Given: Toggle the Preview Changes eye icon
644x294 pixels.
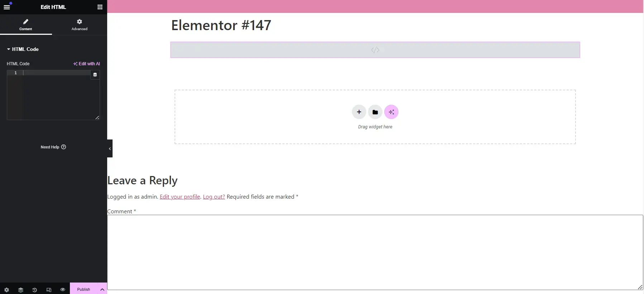Looking at the screenshot, I should click(63, 289).
